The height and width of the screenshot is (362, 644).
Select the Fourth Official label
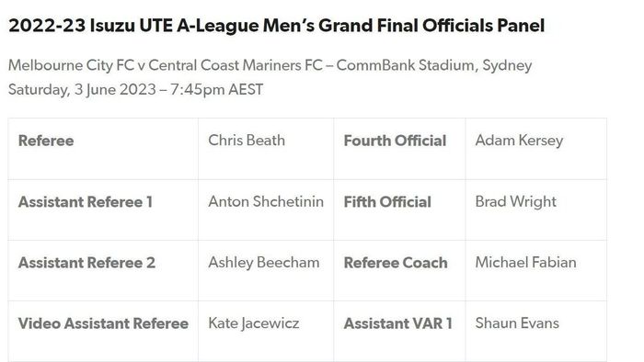[395, 141]
